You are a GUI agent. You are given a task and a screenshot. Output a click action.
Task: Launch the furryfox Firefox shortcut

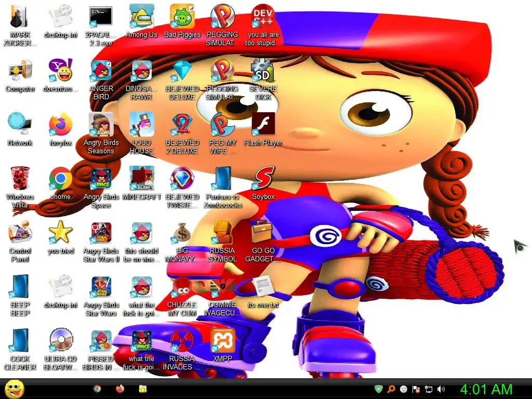[60, 129]
